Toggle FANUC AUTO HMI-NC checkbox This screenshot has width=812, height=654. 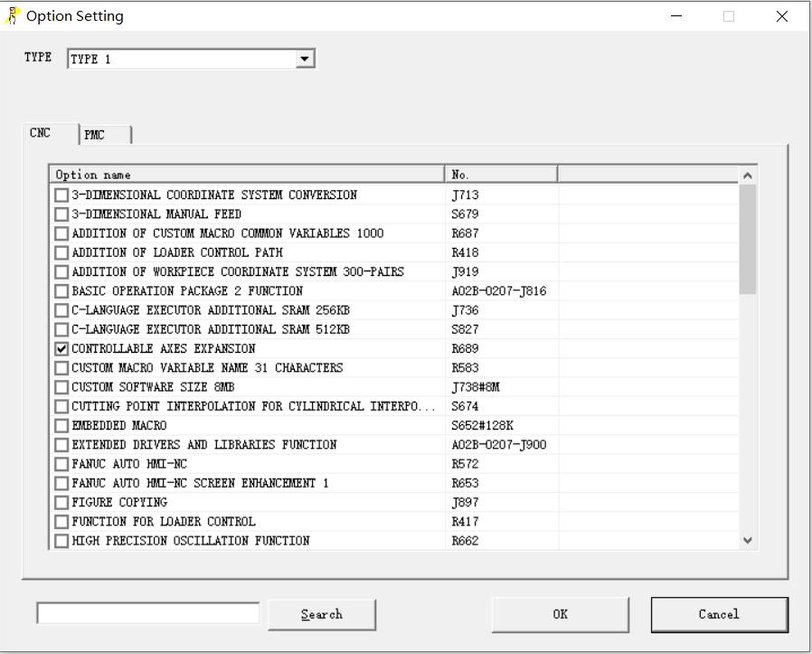click(61, 464)
